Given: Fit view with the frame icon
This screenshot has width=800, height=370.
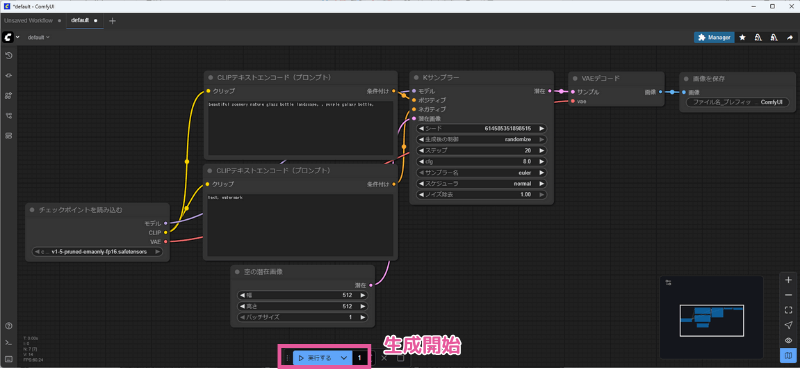Looking at the screenshot, I should coord(788,310).
